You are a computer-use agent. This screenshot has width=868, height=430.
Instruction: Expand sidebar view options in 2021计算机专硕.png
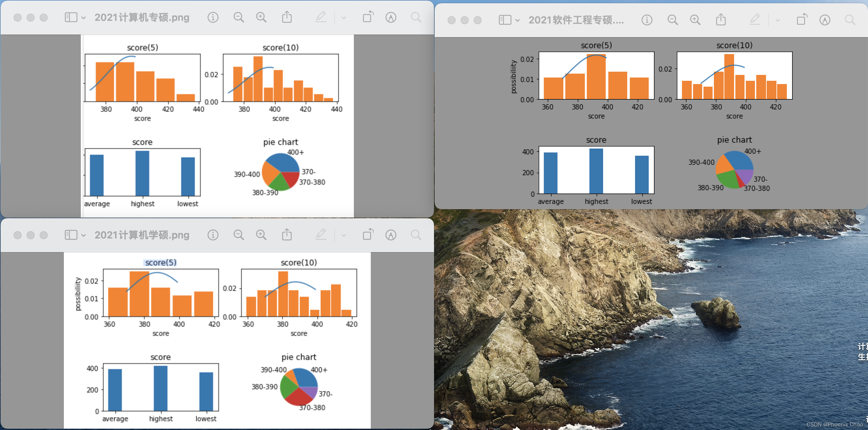pos(83,18)
